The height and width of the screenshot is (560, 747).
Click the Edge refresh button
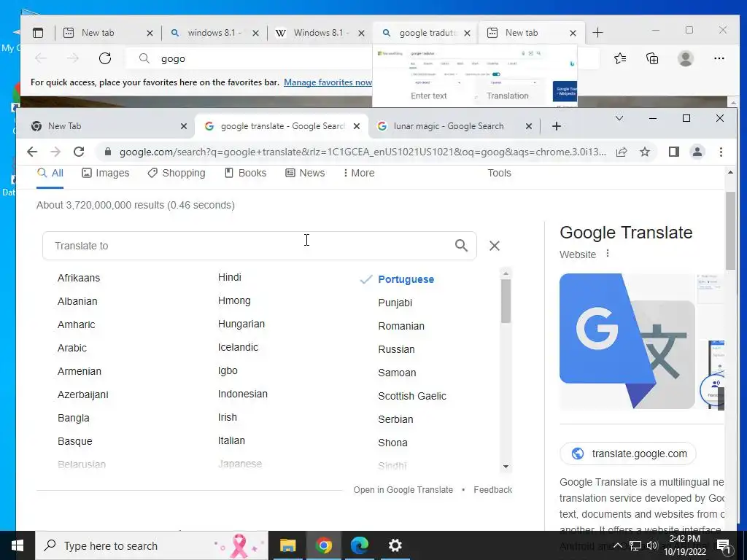[x=105, y=58]
